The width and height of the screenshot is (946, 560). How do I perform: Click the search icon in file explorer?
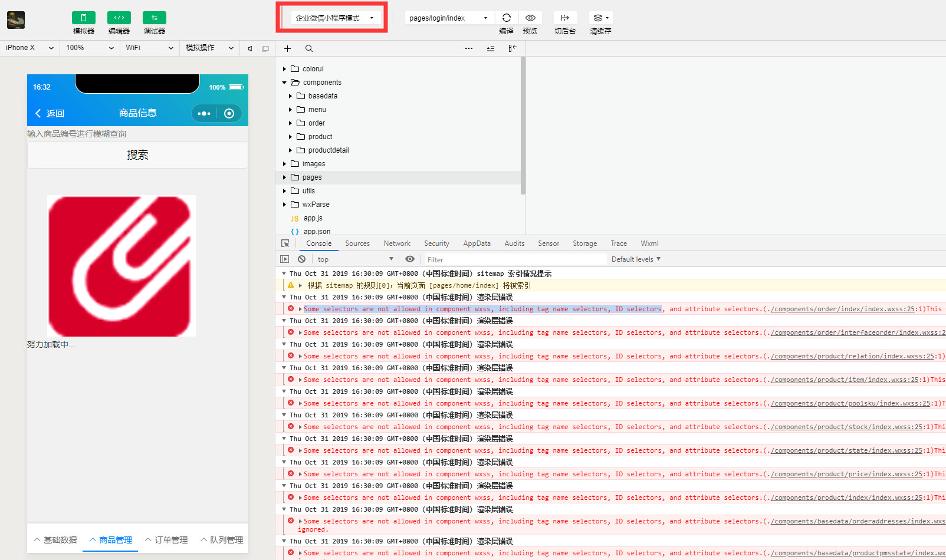(309, 48)
